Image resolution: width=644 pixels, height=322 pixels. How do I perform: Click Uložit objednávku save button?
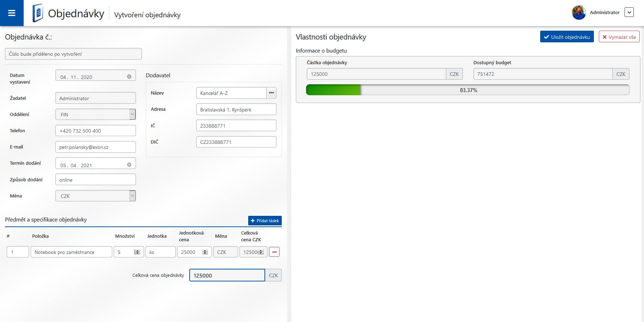567,37
